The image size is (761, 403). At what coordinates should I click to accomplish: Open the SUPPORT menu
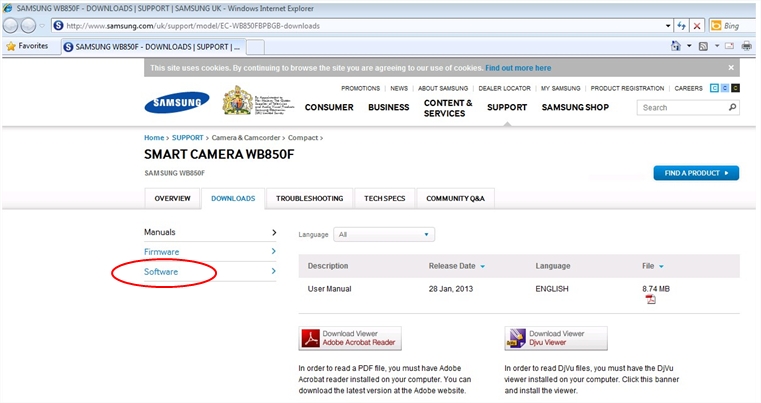tap(507, 107)
